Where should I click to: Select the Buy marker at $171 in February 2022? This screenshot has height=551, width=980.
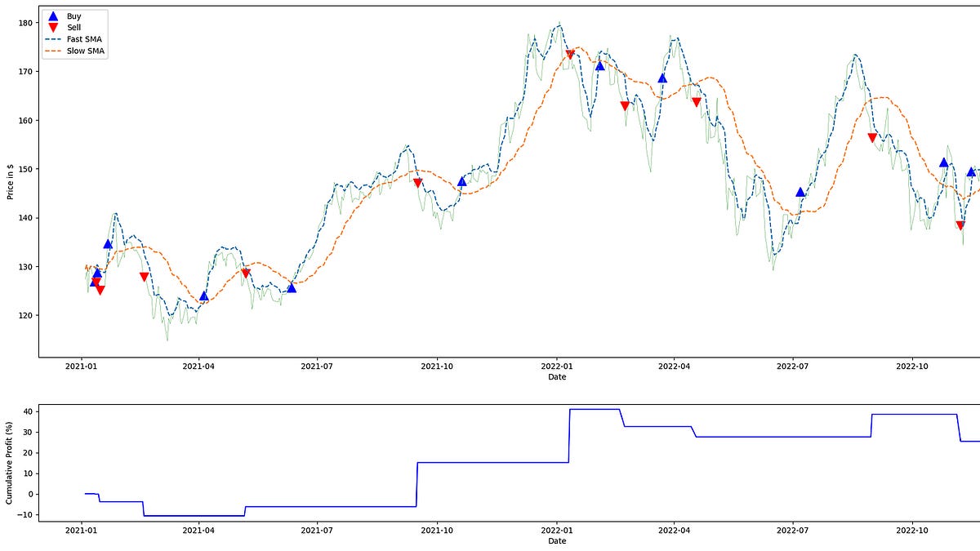(600, 65)
